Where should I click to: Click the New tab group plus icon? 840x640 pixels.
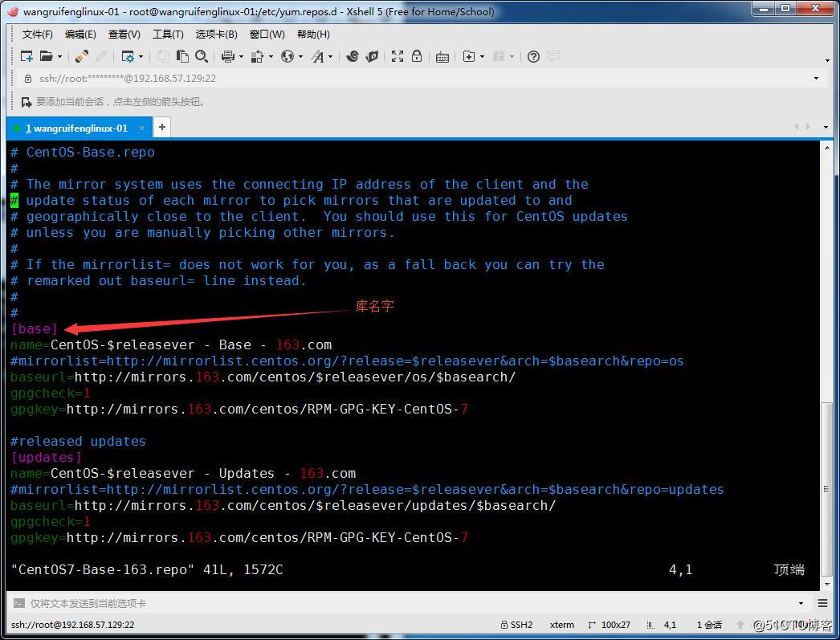469,56
